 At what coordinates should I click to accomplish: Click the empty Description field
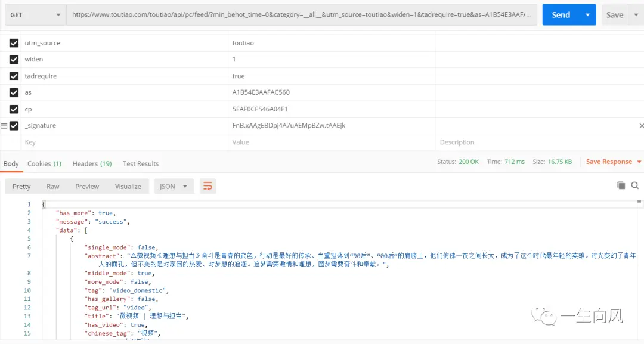[x=540, y=142]
